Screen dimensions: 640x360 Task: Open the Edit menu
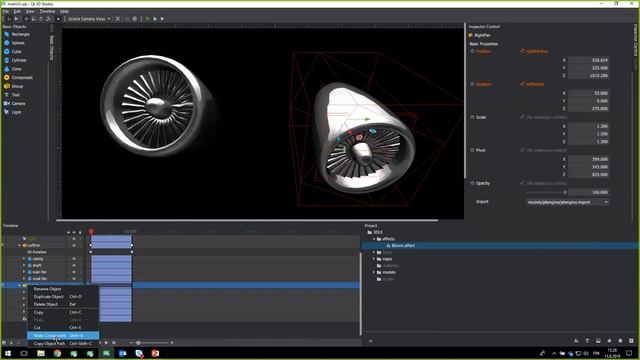(x=17, y=11)
